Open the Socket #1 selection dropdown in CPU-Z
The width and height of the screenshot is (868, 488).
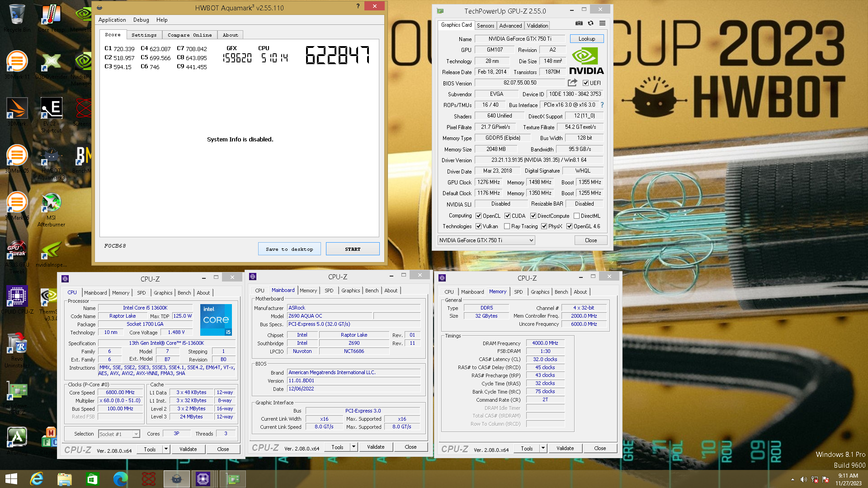coord(119,434)
